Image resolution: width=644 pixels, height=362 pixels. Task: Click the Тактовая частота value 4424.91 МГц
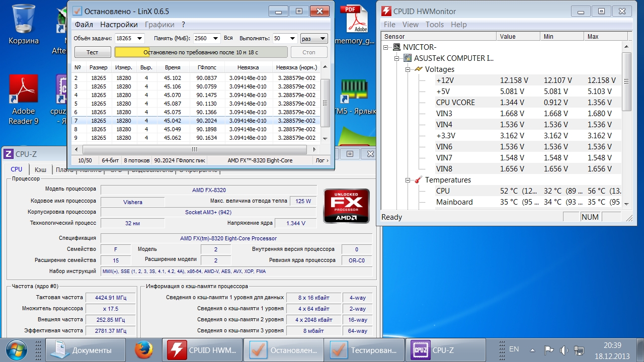pyautogui.click(x=111, y=297)
